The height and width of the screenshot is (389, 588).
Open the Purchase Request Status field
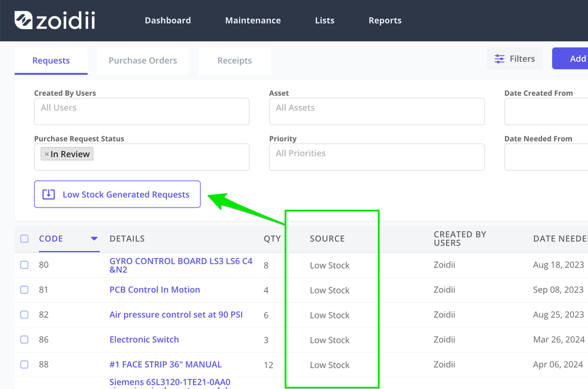coord(141,157)
